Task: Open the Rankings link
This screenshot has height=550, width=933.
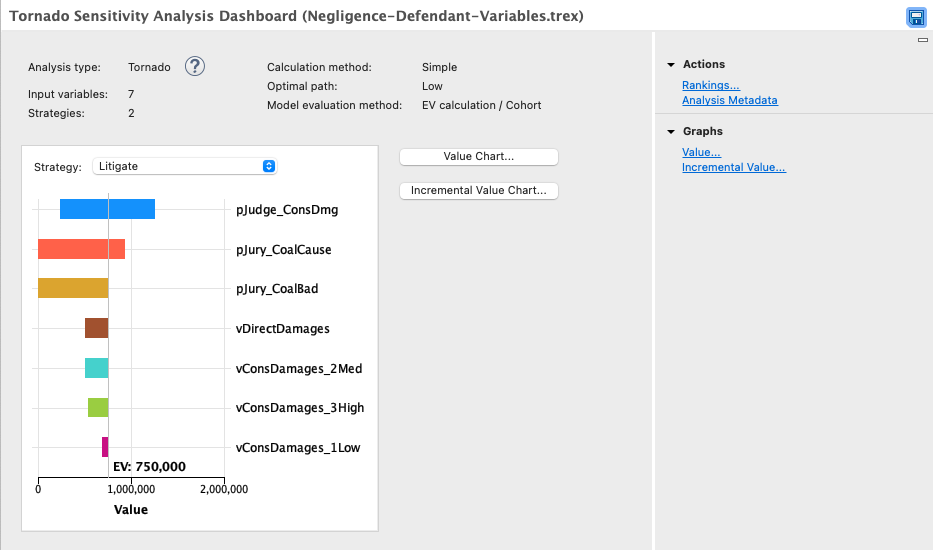Action: coord(710,86)
